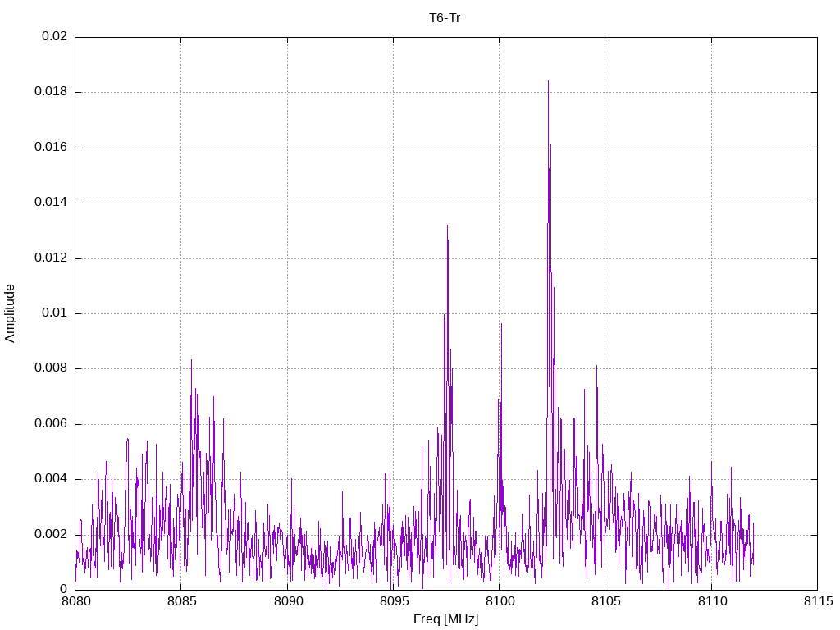Click the narrow peak at 8100 MHz

501,324
